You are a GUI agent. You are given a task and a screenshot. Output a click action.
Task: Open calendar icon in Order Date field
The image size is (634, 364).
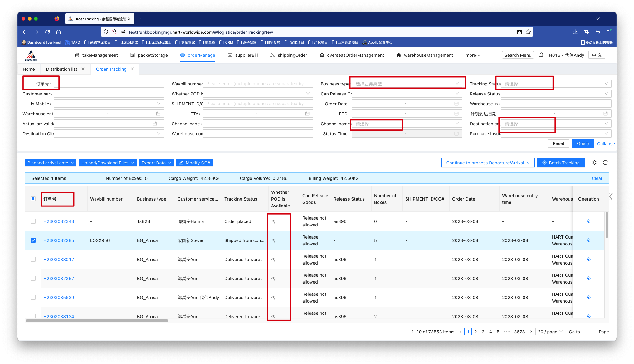(x=456, y=104)
